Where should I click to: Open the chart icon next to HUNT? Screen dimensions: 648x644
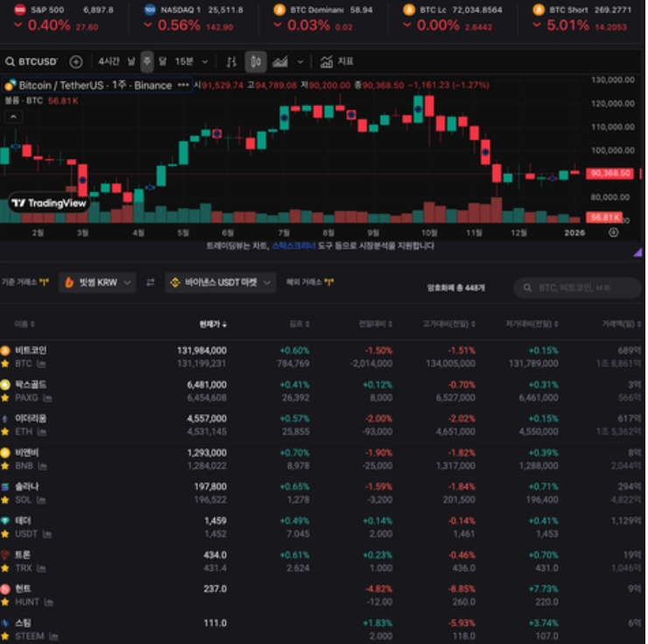pyautogui.click(x=49, y=602)
